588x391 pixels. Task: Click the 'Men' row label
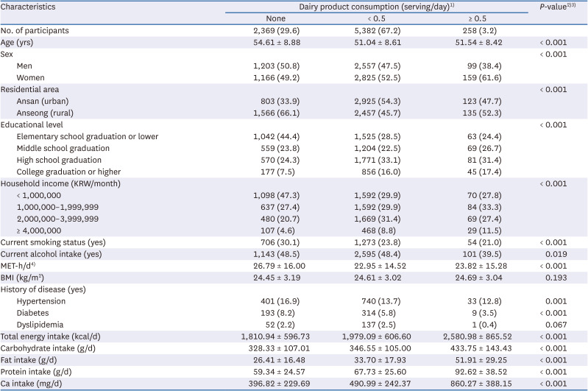point(24,66)
